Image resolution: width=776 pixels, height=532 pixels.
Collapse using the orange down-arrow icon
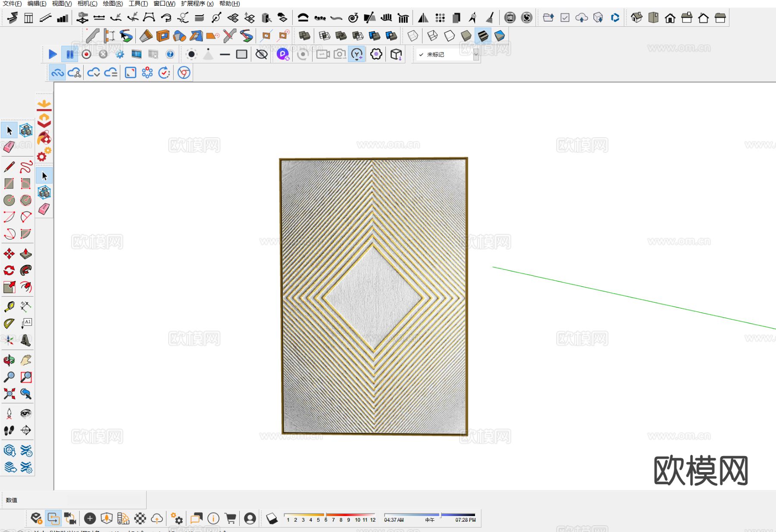[44, 105]
